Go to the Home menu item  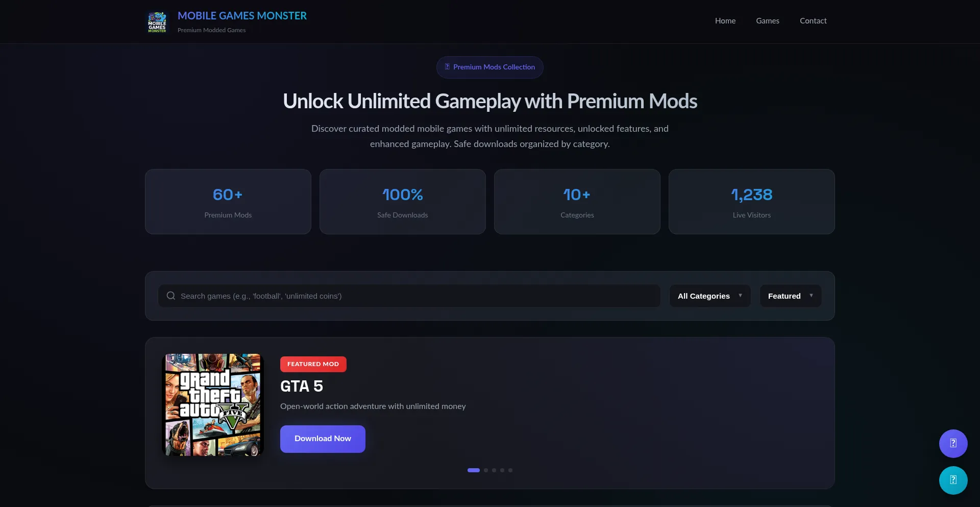[725, 21]
